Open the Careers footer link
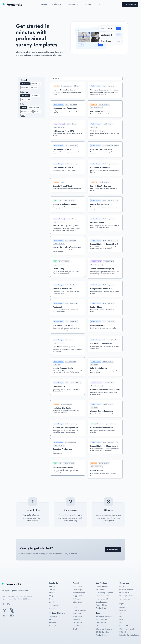 (x=52, y=608)
